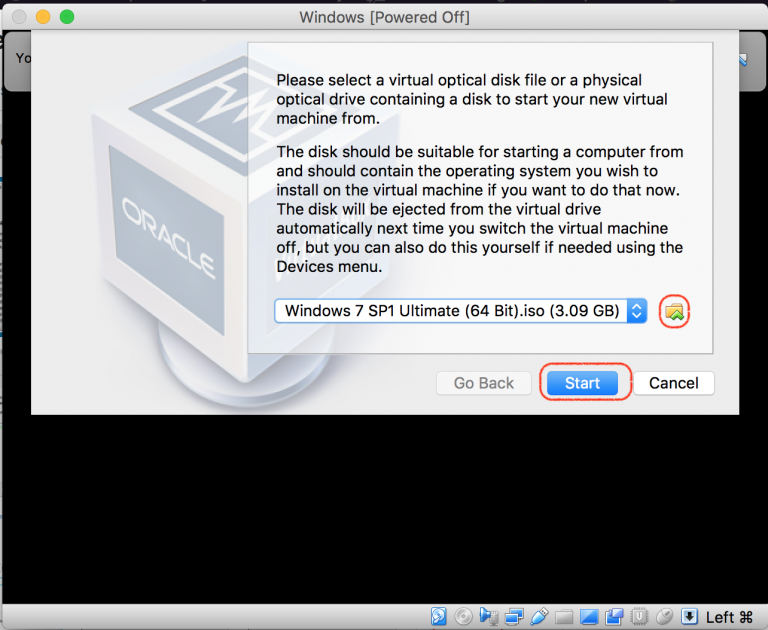The image size is (768, 630).
Task: Minimize the window with the yellow button
Action: coord(44,17)
